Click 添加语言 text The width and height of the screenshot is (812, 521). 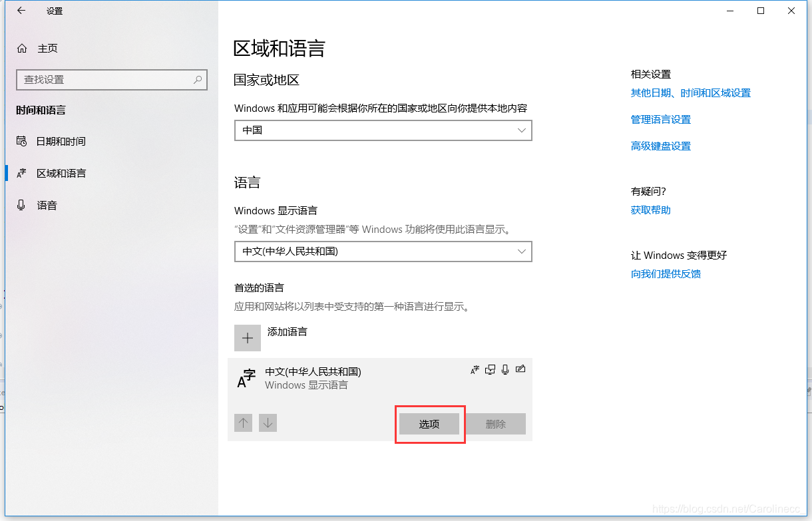click(x=288, y=331)
